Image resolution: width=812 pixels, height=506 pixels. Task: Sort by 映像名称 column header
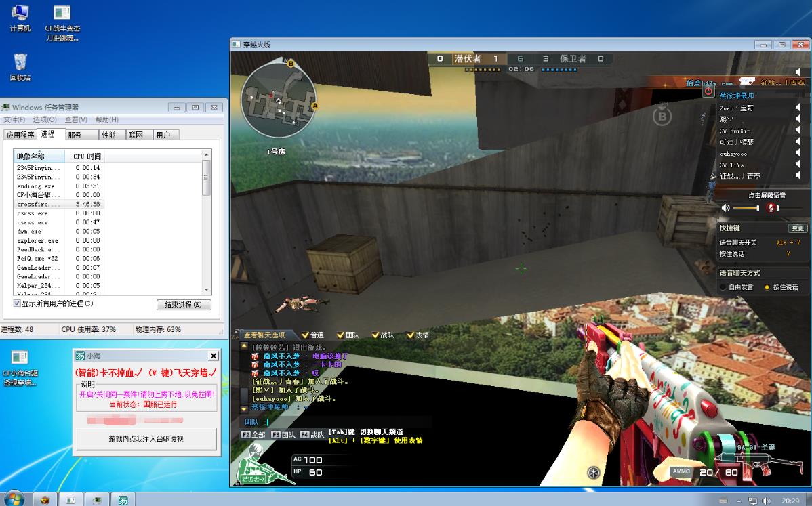[x=39, y=156]
